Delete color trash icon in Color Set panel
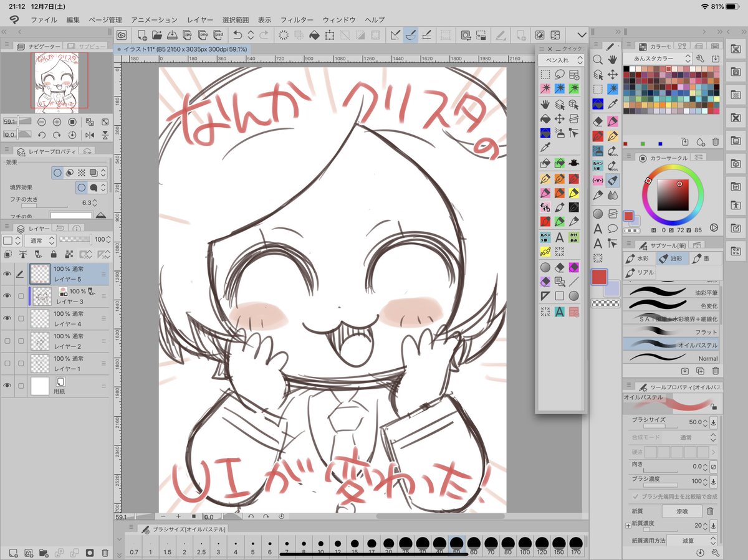Viewport: 748px width, 560px height. (716, 142)
